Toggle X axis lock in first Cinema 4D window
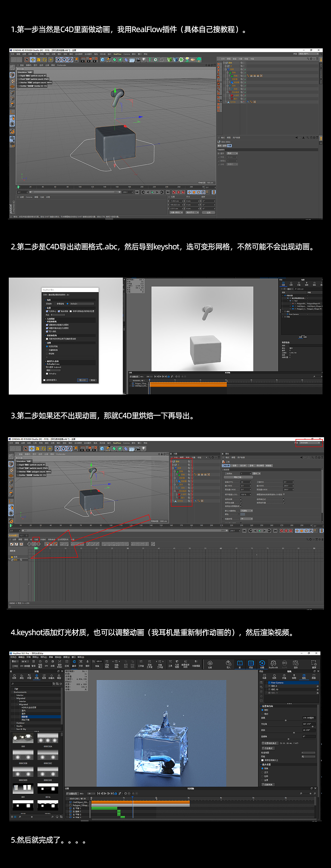This screenshot has height=868, width=331. point(59,60)
